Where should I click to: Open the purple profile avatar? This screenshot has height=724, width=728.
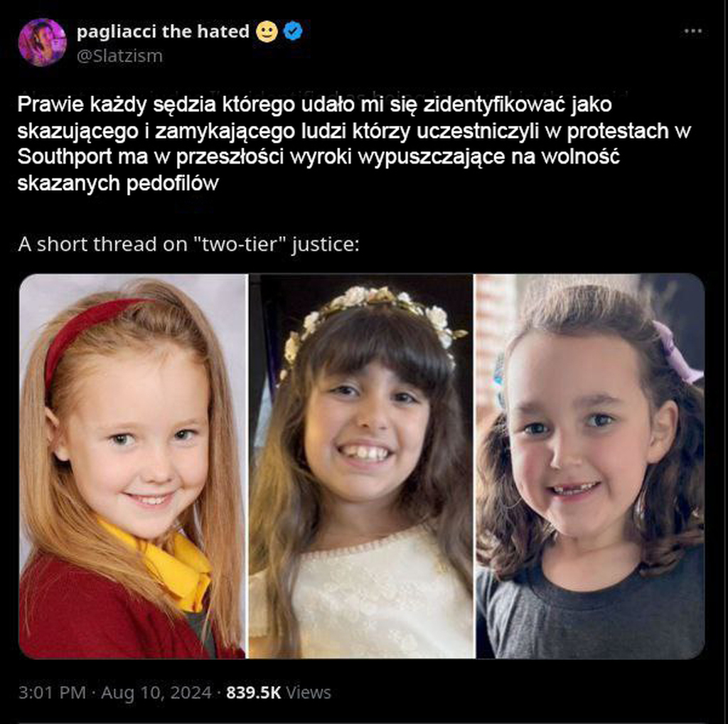[x=42, y=42]
